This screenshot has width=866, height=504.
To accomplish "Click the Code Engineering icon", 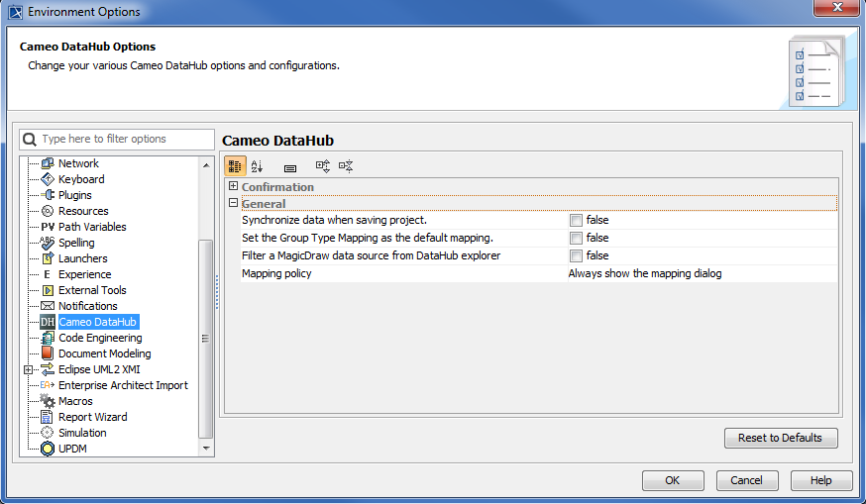I will point(48,338).
